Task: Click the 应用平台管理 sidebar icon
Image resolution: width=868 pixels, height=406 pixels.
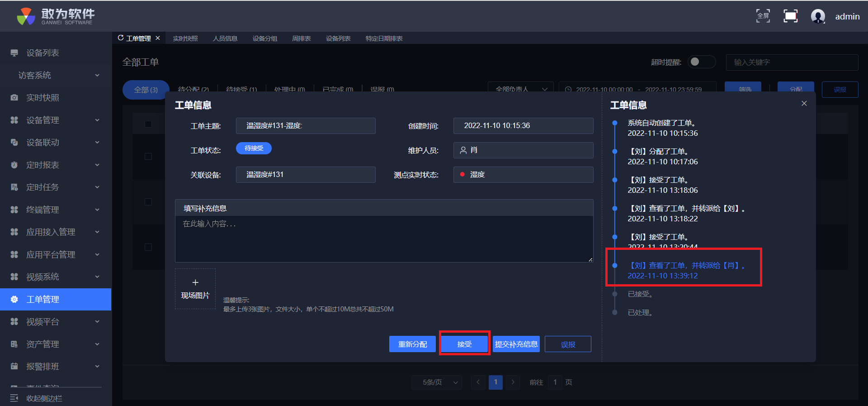Action: (x=14, y=254)
